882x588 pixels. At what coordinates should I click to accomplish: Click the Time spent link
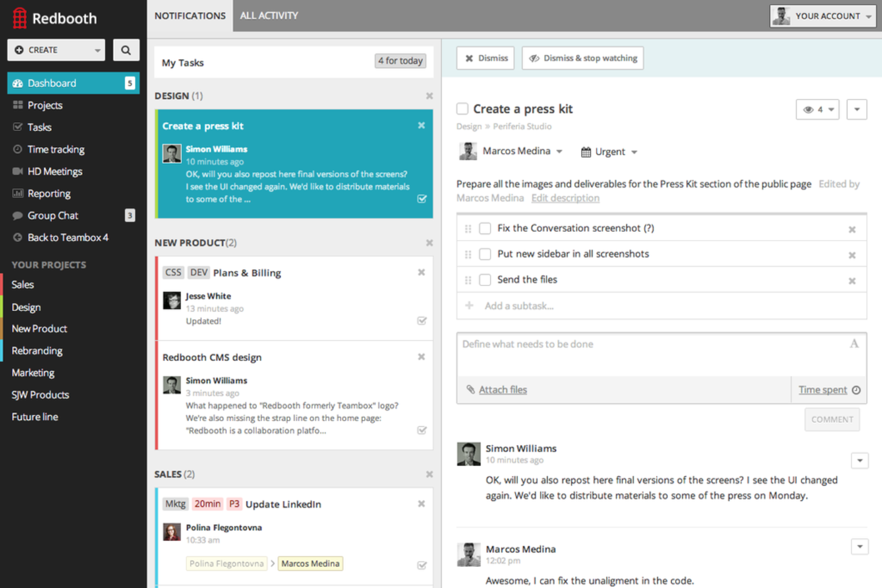coord(822,390)
